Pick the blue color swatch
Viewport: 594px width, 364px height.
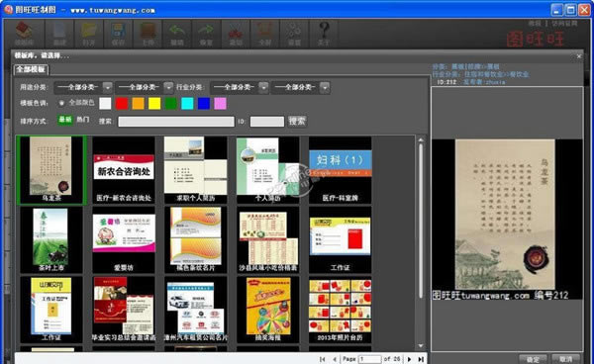point(204,103)
